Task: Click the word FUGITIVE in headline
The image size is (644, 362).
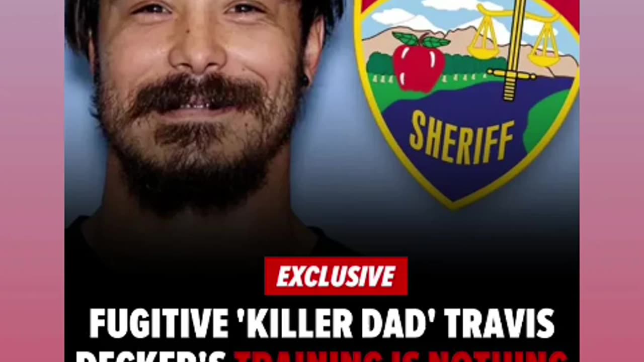Action: tap(159, 324)
